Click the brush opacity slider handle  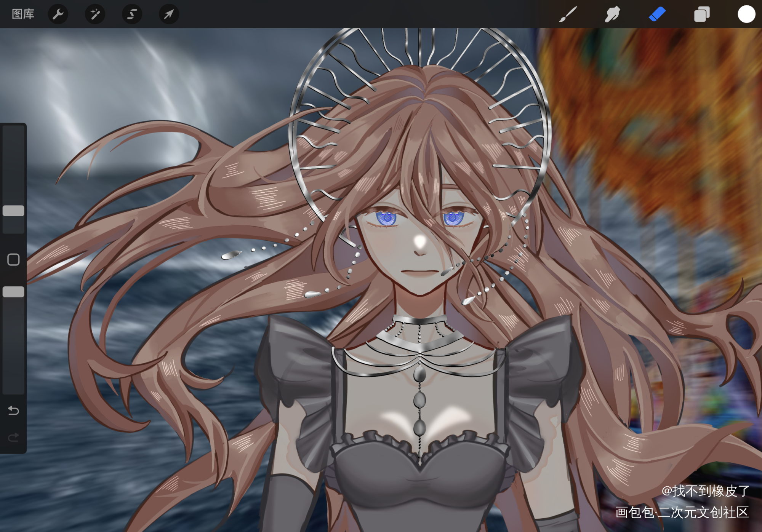pos(13,292)
